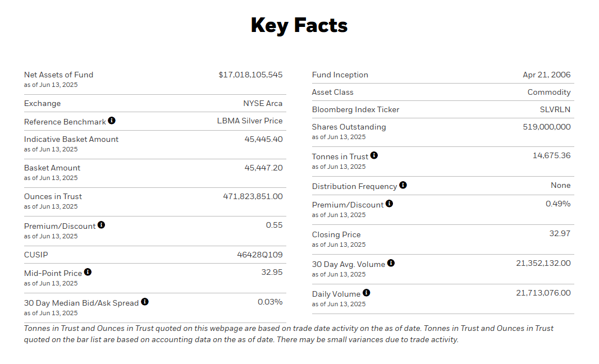Click the Fund Inception date Apr 21, 2006

546,75
